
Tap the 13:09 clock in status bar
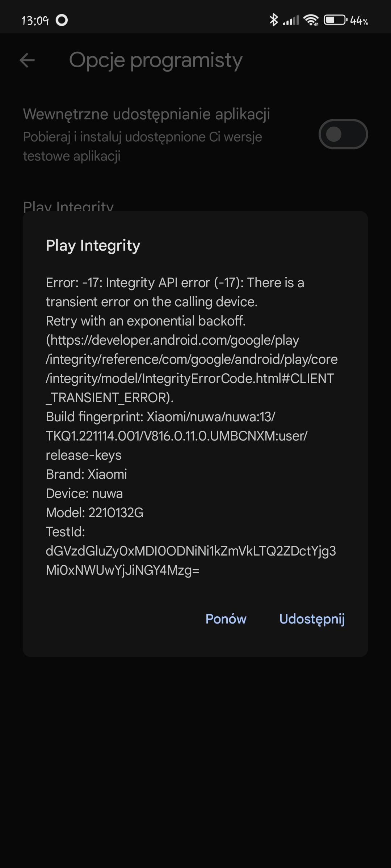(35, 21)
